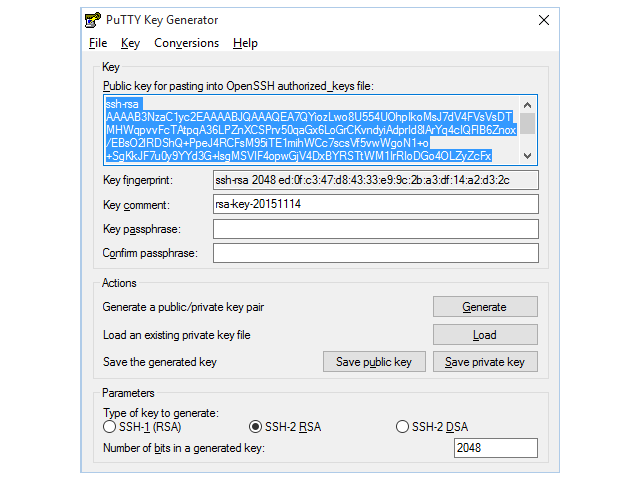Click the 'ssh-rsa' first line in key box

pyautogui.click(x=122, y=104)
